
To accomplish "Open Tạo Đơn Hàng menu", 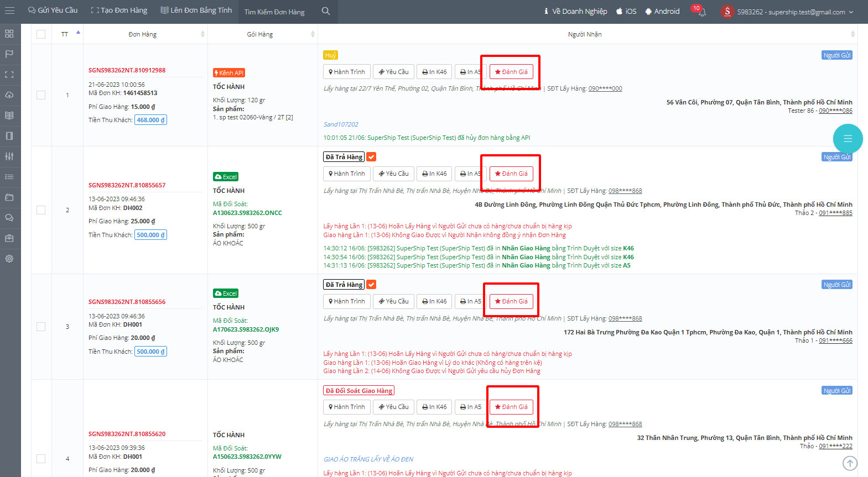I will (x=119, y=11).
